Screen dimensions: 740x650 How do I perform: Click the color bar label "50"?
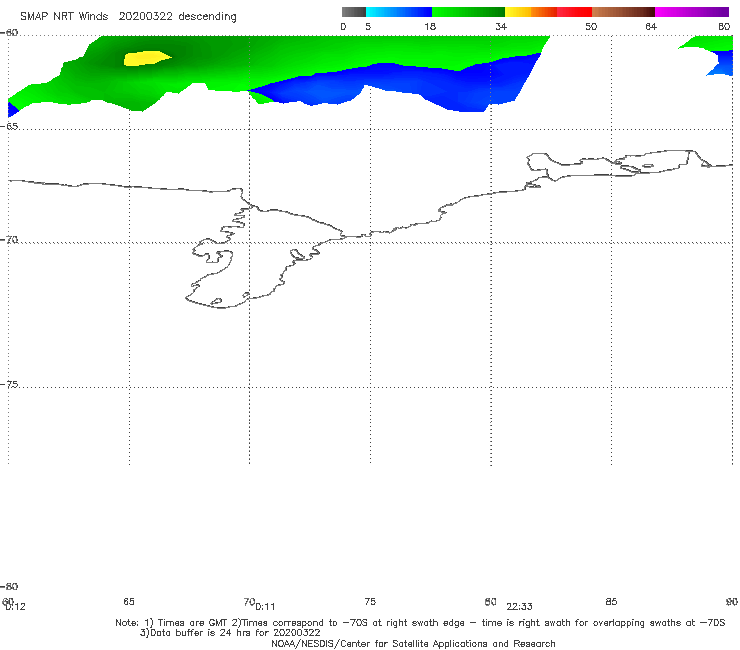click(591, 26)
